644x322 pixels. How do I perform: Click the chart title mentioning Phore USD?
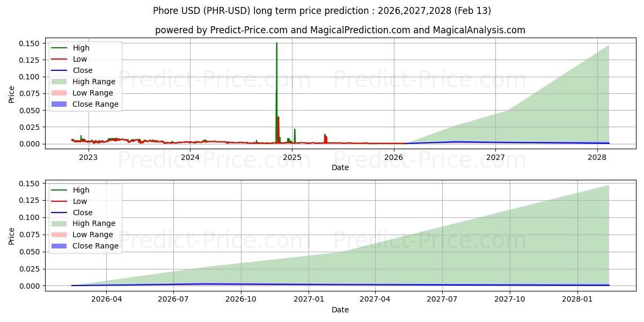(322, 11)
